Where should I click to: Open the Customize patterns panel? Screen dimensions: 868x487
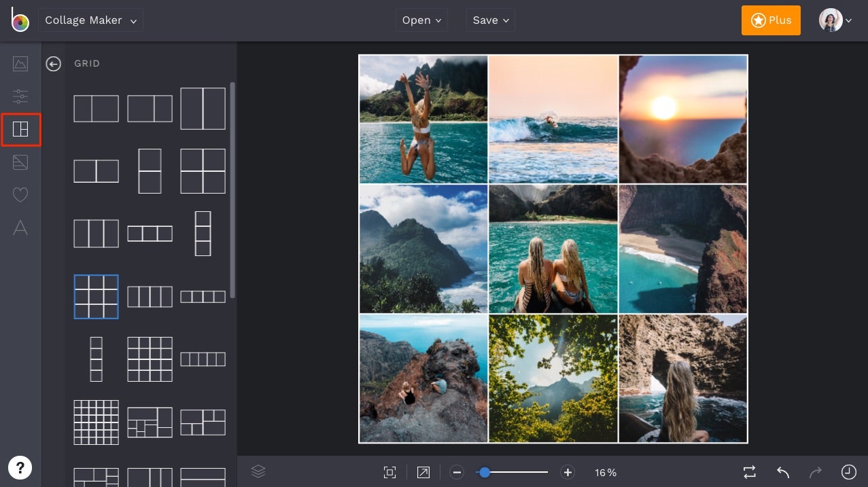[20, 162]
